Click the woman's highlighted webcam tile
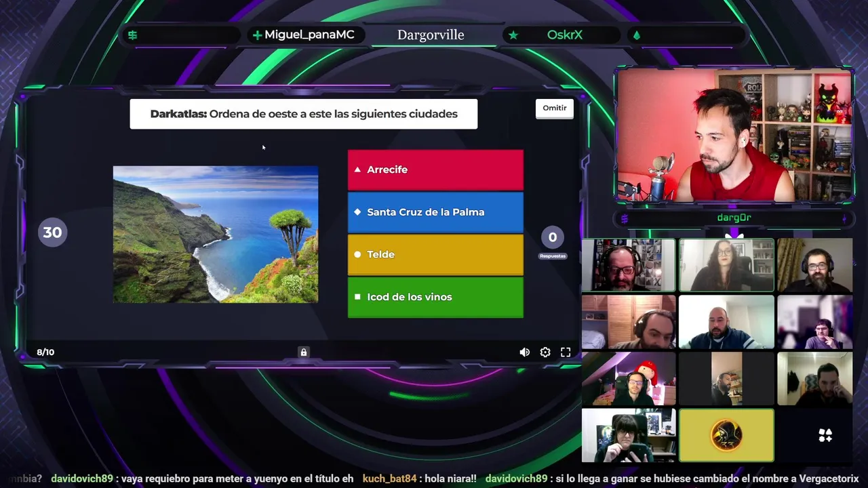 726,265
